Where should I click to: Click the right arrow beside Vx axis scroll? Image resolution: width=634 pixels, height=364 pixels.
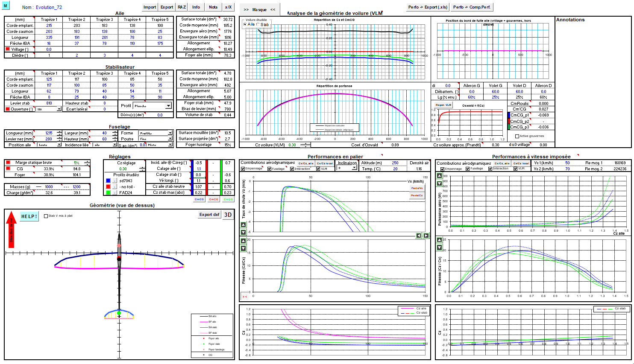point(426,236)
